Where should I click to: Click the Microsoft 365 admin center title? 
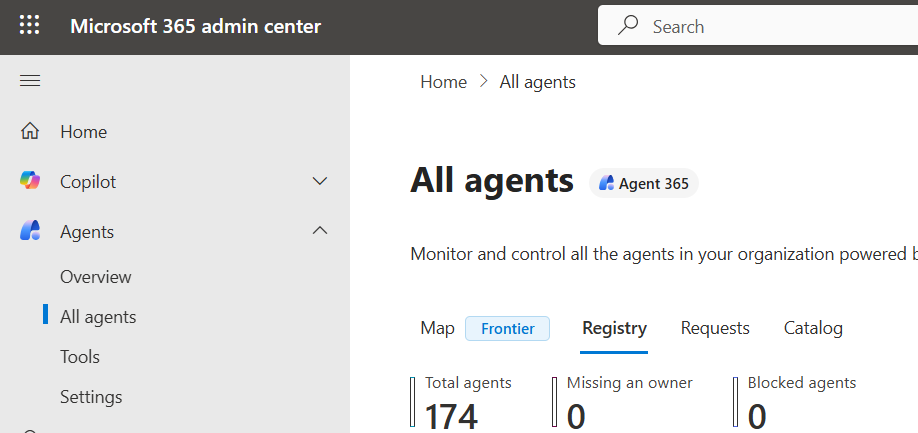pyautogui.click(x=196, y=26)
